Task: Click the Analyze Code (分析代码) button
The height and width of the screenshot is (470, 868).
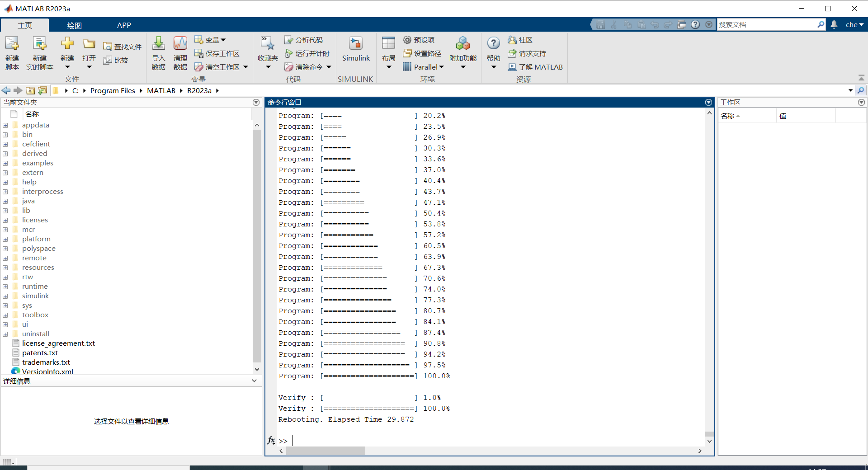Action: pos(304,40)
